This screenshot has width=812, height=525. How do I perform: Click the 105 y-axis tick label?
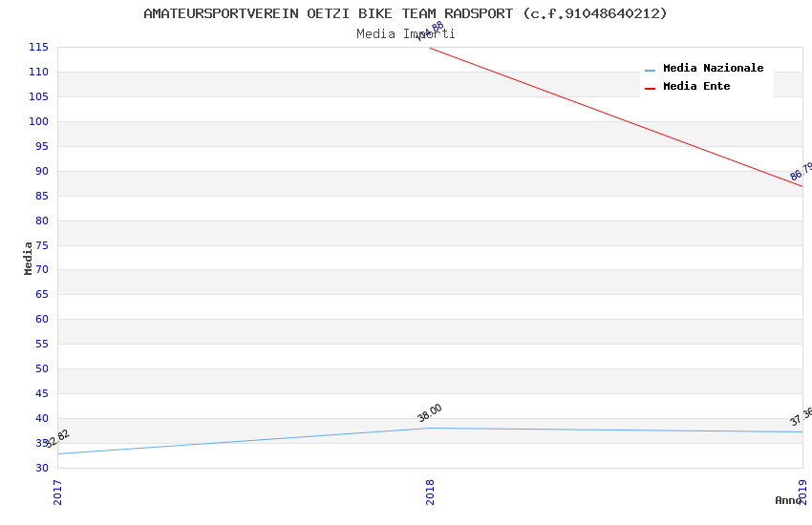pos(39,96)
